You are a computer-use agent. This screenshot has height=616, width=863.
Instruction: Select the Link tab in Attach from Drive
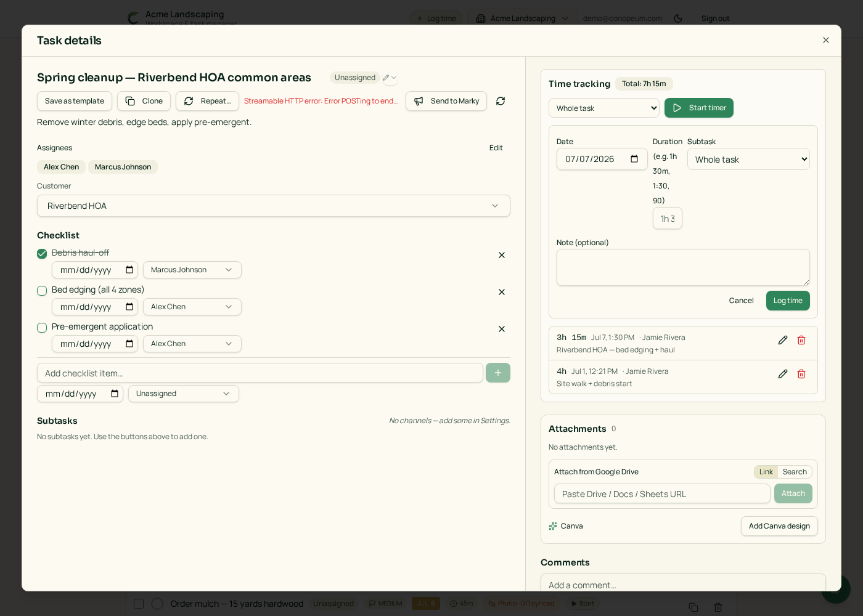(766, 472)
